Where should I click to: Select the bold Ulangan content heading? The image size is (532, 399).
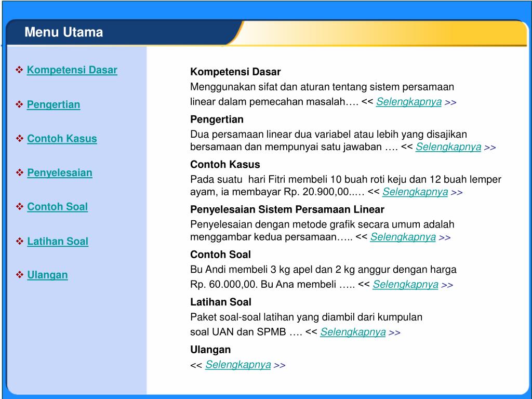[x=211, y=350]
